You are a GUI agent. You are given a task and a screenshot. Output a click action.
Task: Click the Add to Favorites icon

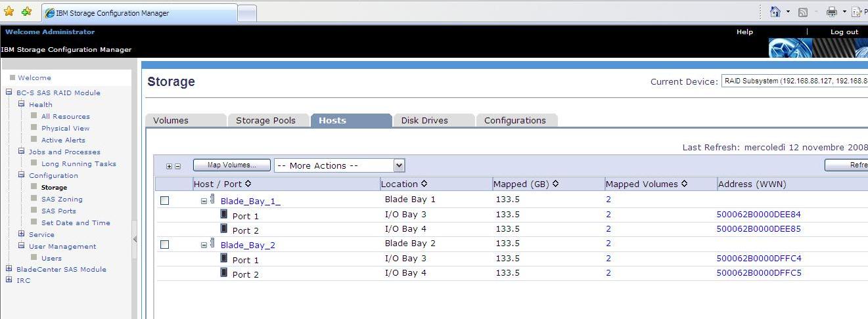[26, 12]
